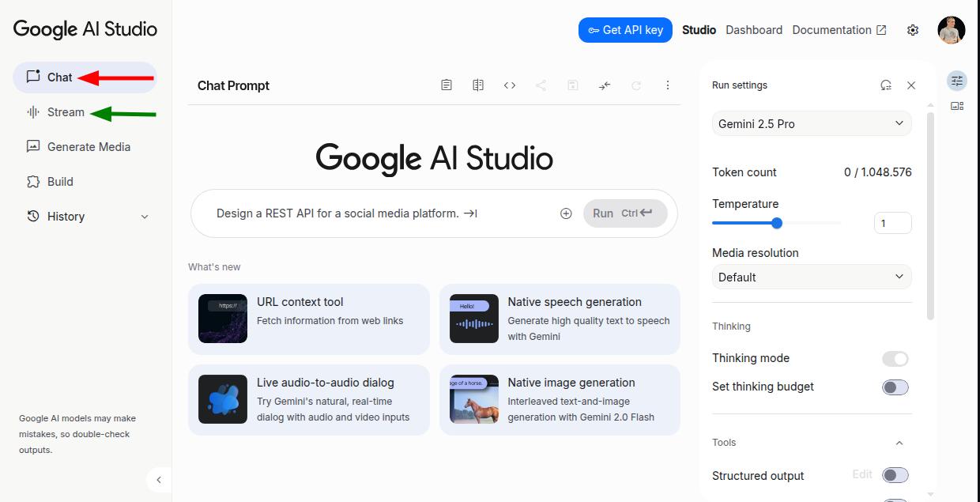Click the Edit link next to Structured output

(862, 474)
